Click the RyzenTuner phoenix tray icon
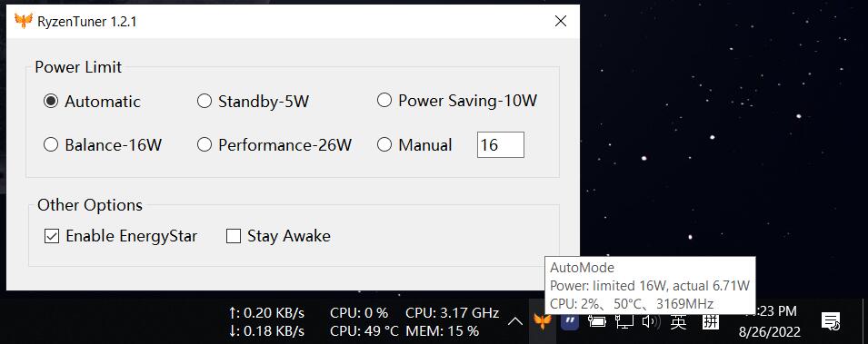This screenshot has width=868, height=344. (543, 320)
